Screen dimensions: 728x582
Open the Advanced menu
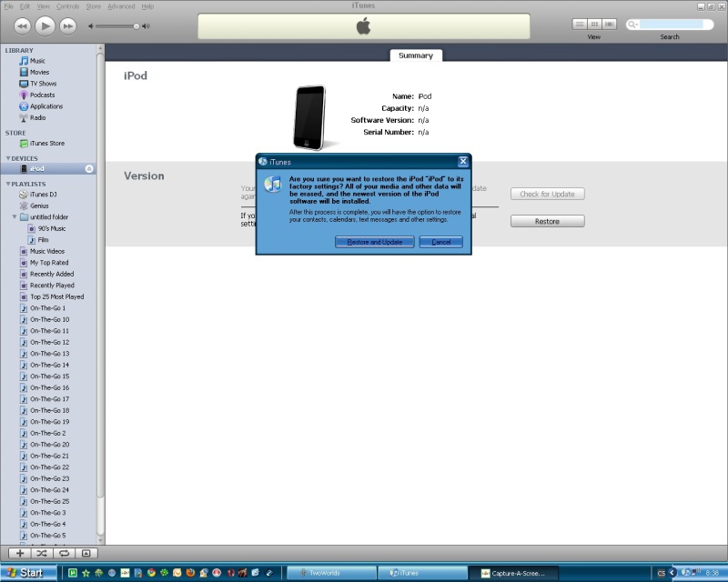(121, 6)
